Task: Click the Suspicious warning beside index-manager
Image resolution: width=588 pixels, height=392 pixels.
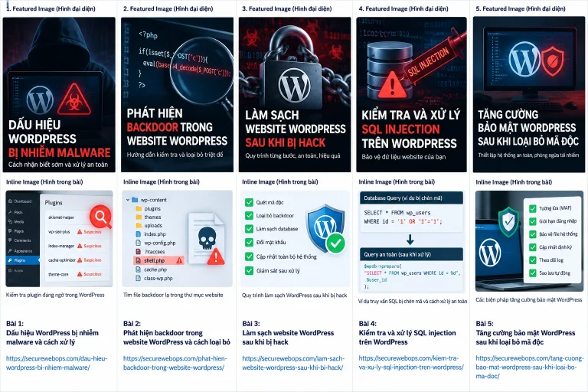Action: coord(90,246)
